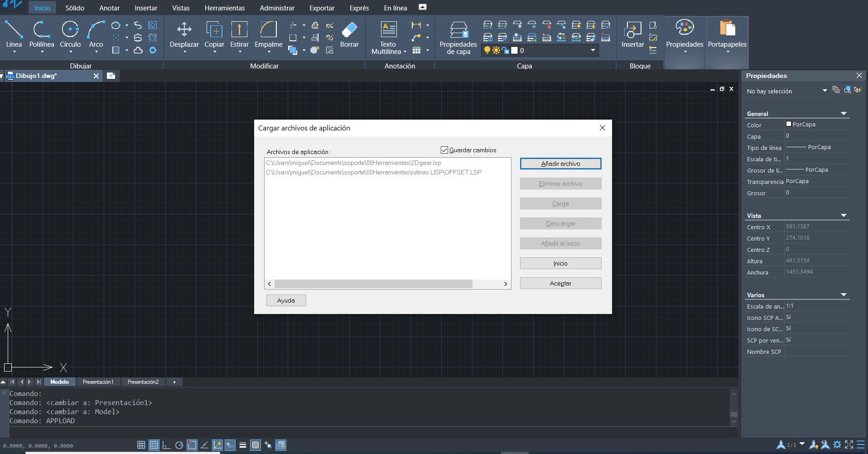Viewport: 868px width, 454px height.
Task: Click the explode icon in Modificar
Action: 314,50
